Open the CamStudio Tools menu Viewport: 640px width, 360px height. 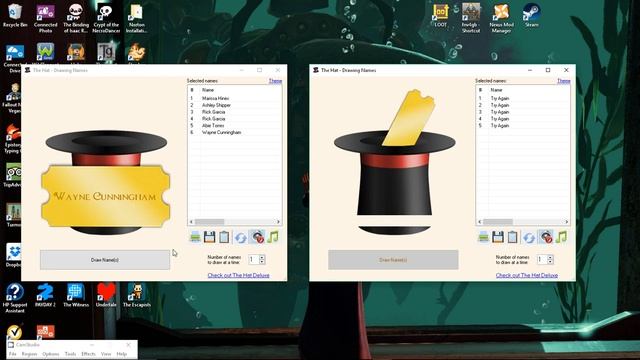coord(70,354)
